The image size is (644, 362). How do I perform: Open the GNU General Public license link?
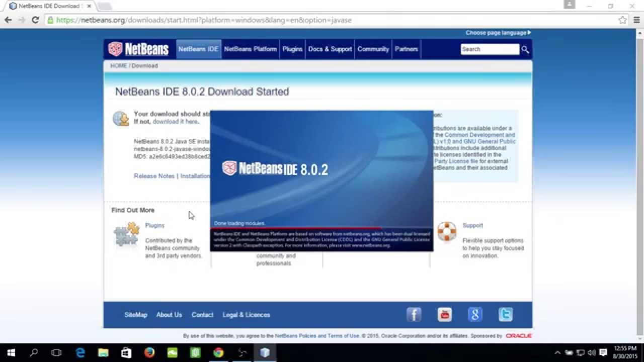coord(489,141)
